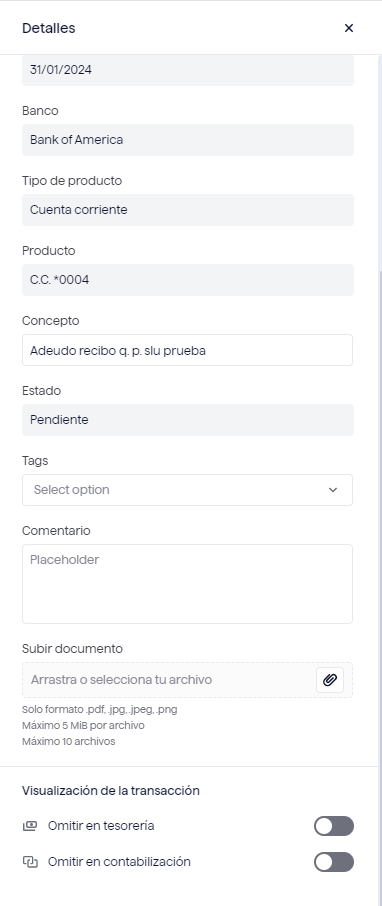Click the Omitir en contabilización label

pos(119,862)
